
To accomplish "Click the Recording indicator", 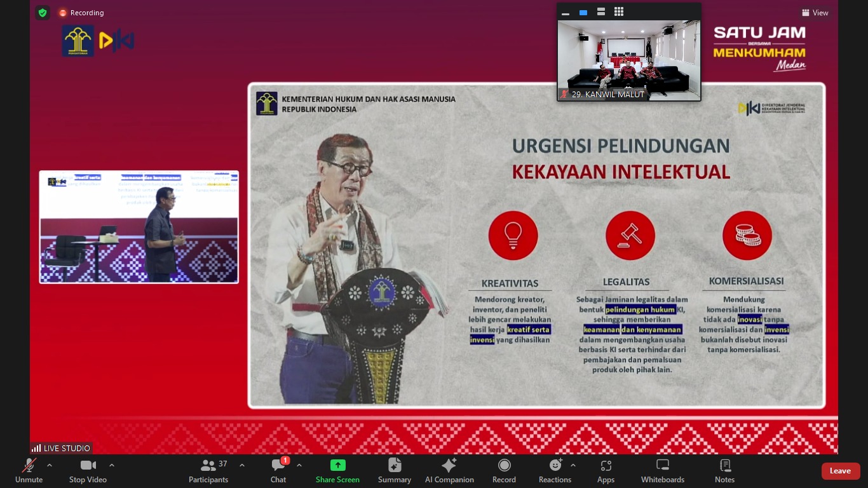I will tap(81, 13).
